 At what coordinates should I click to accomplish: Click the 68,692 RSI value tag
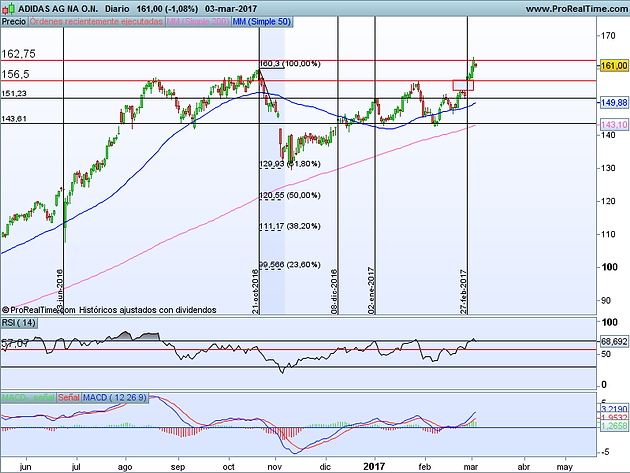click(x=614, y=341)
